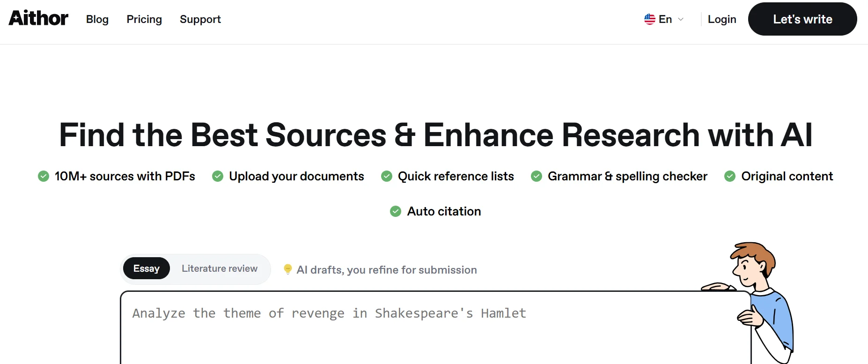Click the checkmark beside Quick reference lists
Viewport: 868px width, 364px height.
tap(387, 176)
